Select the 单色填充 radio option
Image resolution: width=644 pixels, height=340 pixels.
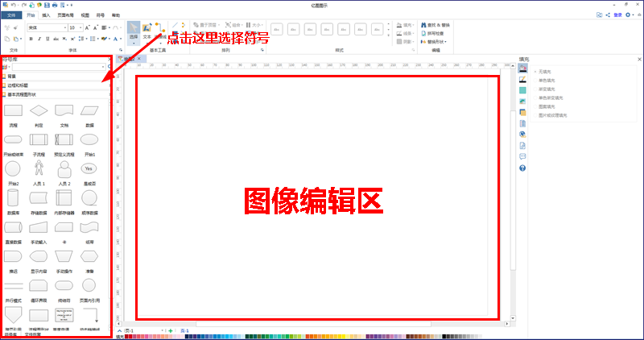(x=545, y=81)
